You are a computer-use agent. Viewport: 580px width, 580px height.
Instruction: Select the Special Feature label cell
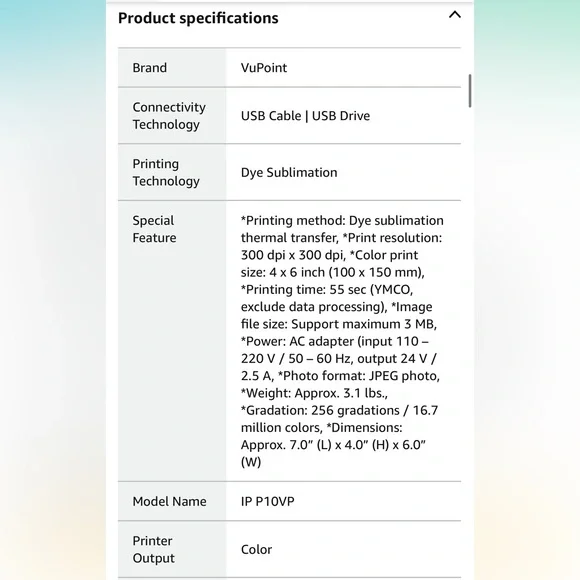click(x=172, y=341)
